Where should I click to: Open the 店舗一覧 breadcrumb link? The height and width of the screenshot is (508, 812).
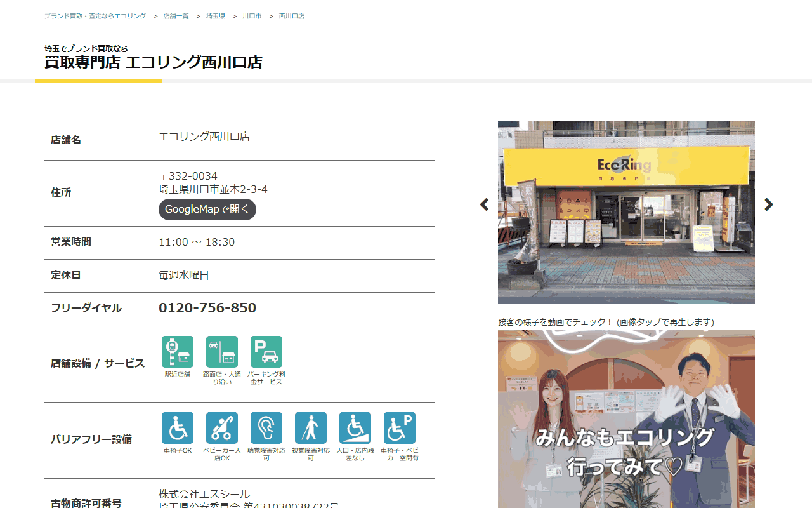[x=176, y=16]
